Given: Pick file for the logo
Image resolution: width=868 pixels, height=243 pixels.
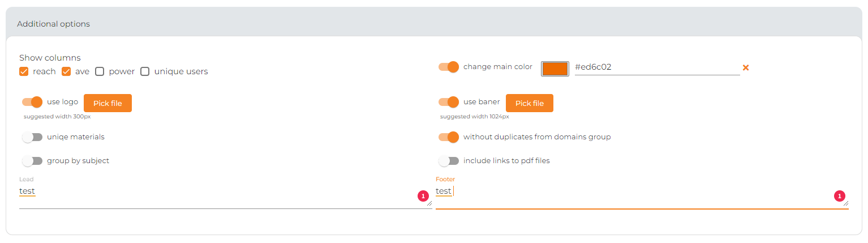Looking at the screenshot, I should point(108,103).
